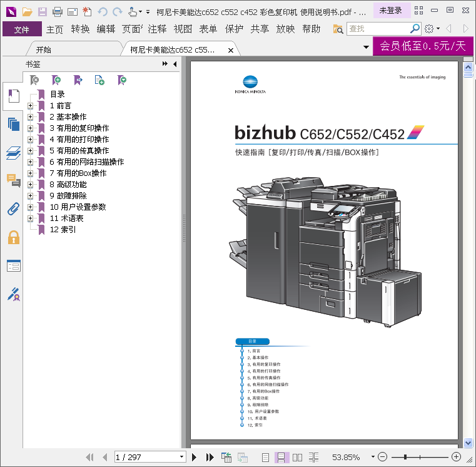This screenshot has width=476, height=467.
Task: Click the 查找 search input field
Action: (x=378, y=29)
